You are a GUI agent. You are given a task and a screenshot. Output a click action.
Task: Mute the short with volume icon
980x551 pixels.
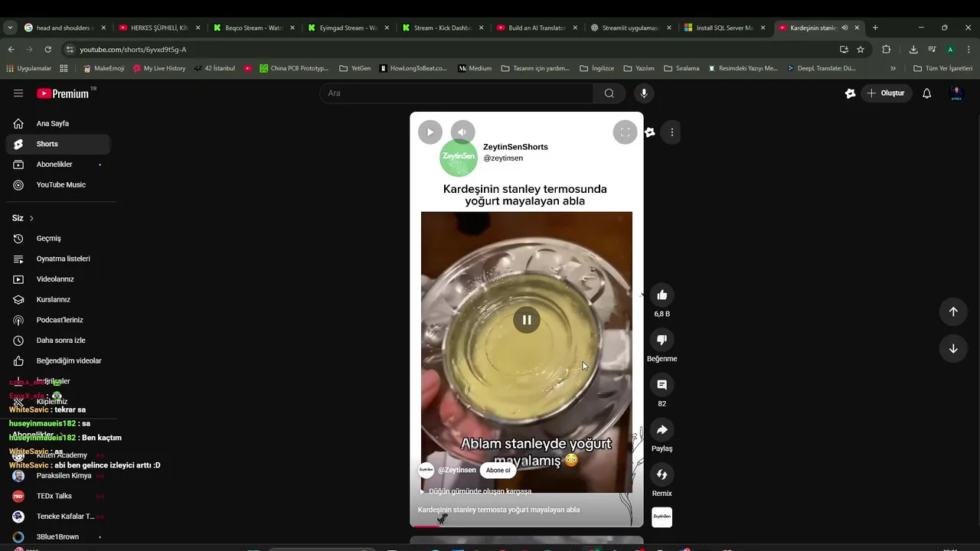[462, 132]
